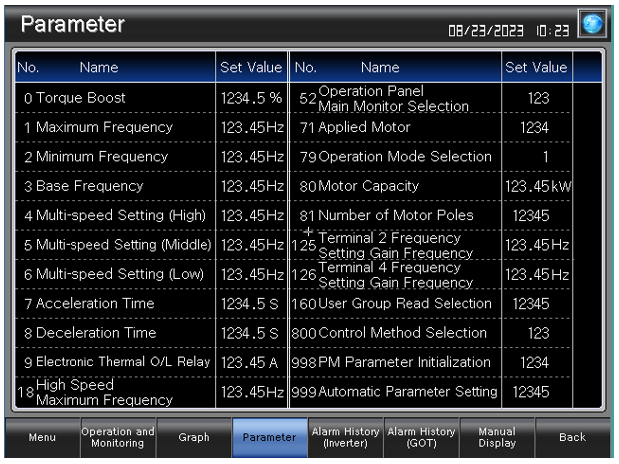Screen dimensions: 619x464
Task: Click the 'Torque Boost' parameter name
Action: (x=81, y=98)
